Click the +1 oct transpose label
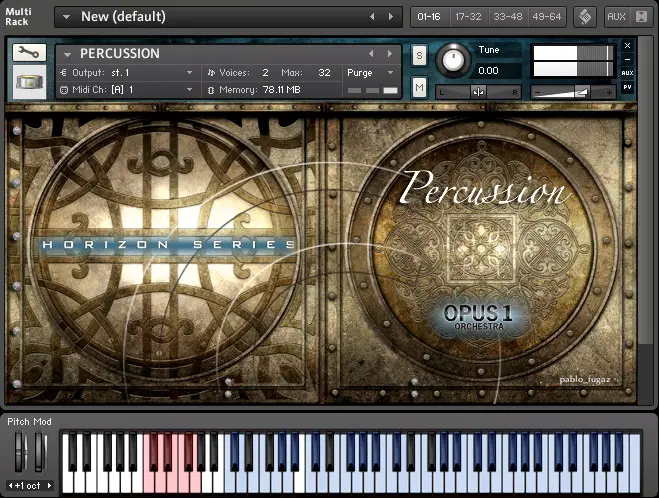The image size is (659, 498). [x=27, y=486]
